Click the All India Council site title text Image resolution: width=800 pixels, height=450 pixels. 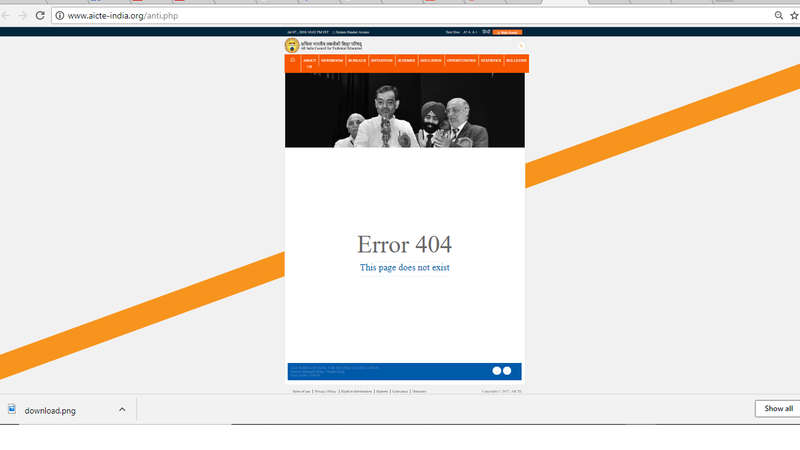tap(331, 46)
